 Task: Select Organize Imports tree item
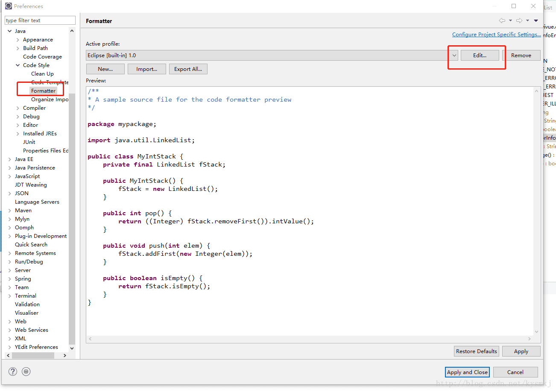click(50, 99)
